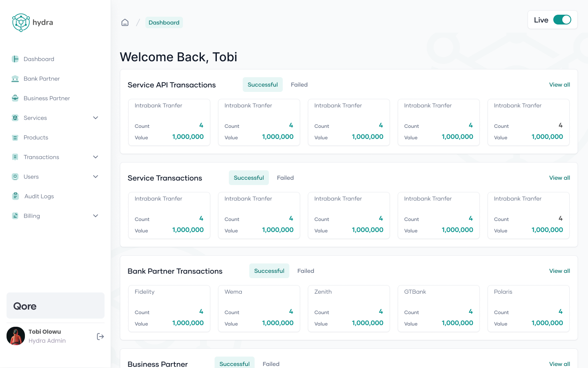Click the Transactions sidebar icon
This screenshot has height=368, width=588.
click(x=15, y=157)
